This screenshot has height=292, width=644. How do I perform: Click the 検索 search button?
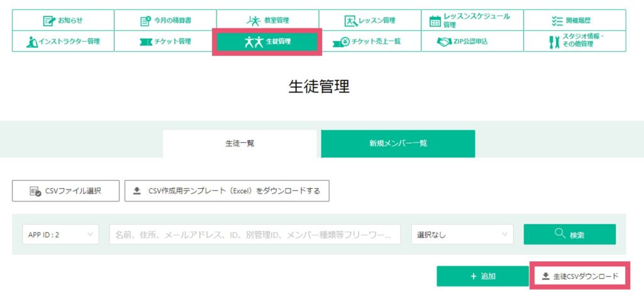pyautogui.click(x=570, y=235)
